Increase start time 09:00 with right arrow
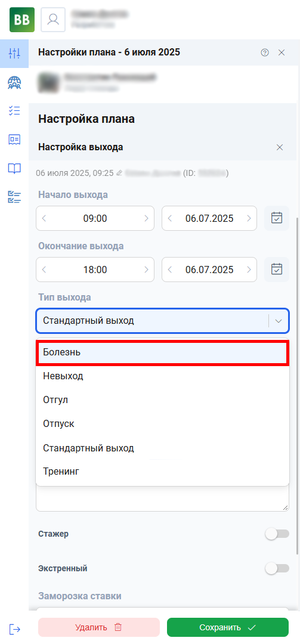300x644 pixels. (x=146, y=218)
